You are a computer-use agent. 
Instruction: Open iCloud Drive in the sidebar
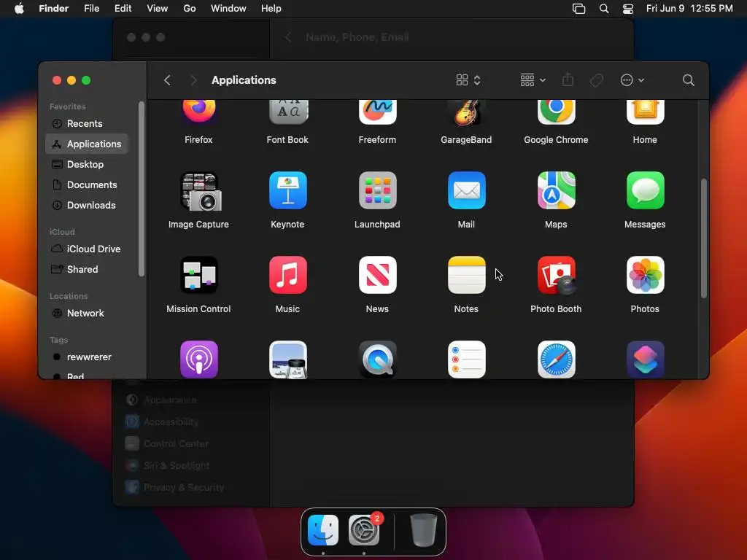(87, 249)
